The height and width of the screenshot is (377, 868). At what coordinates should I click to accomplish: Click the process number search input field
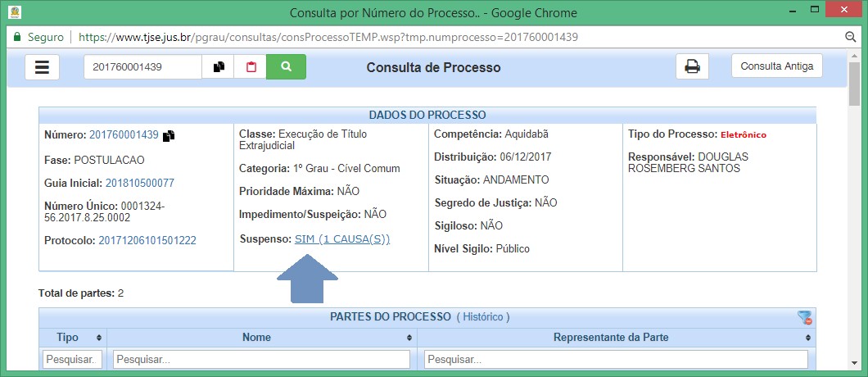[142, 67]
